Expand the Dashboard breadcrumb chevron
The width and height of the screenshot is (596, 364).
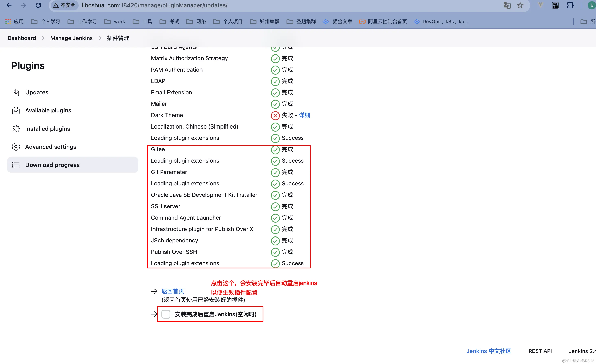point(43,38)
